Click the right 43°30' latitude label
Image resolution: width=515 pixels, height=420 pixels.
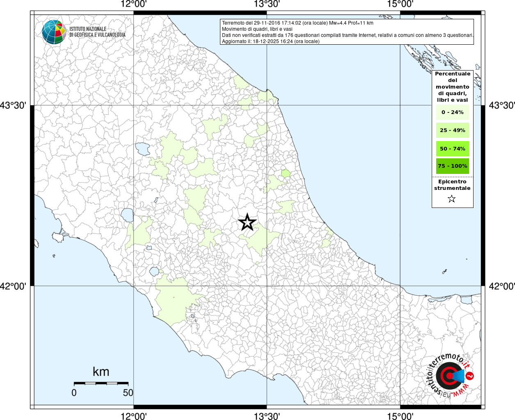tap(501, 105)
